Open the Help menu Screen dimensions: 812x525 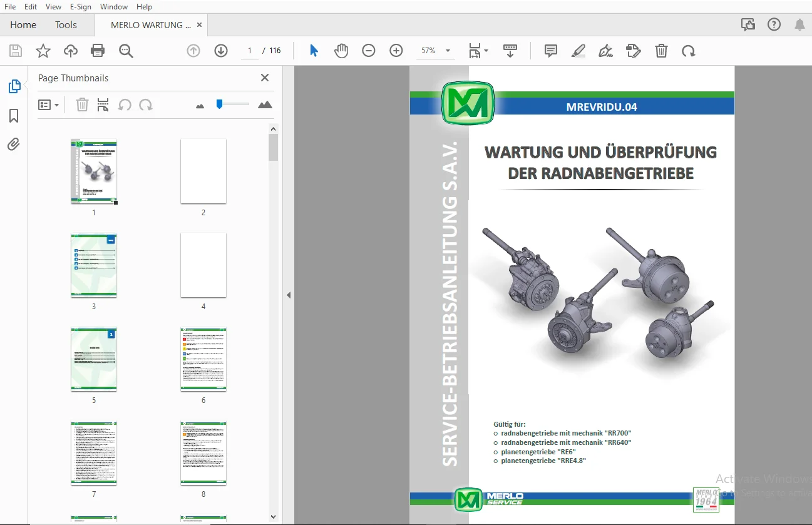coord(144,6)
